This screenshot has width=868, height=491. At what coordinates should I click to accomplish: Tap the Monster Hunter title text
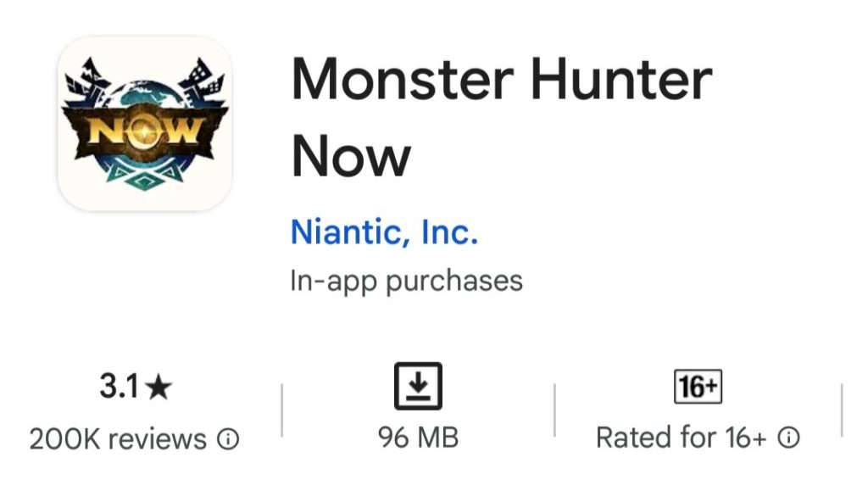click(501, 81)
